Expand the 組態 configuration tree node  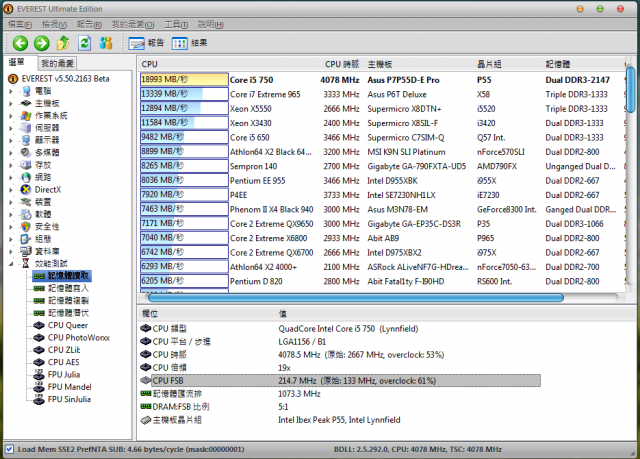point(11,239)
